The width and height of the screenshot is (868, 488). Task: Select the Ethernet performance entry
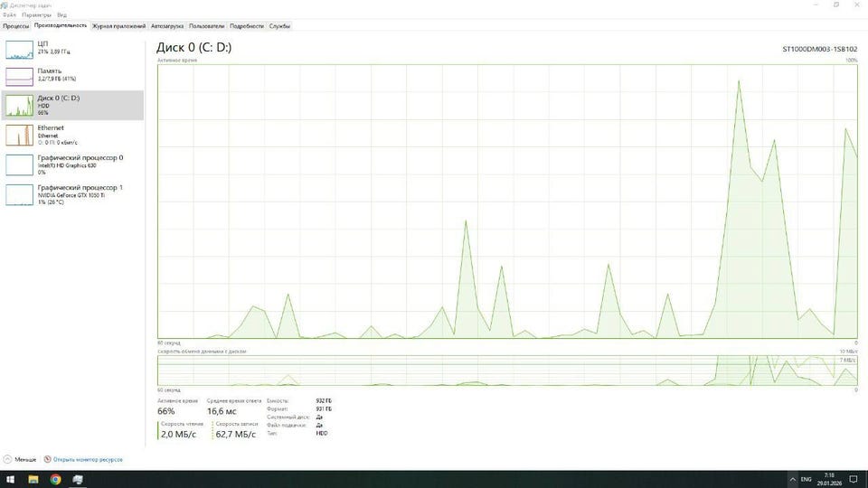pyautogui.click(x=72, y=135)
